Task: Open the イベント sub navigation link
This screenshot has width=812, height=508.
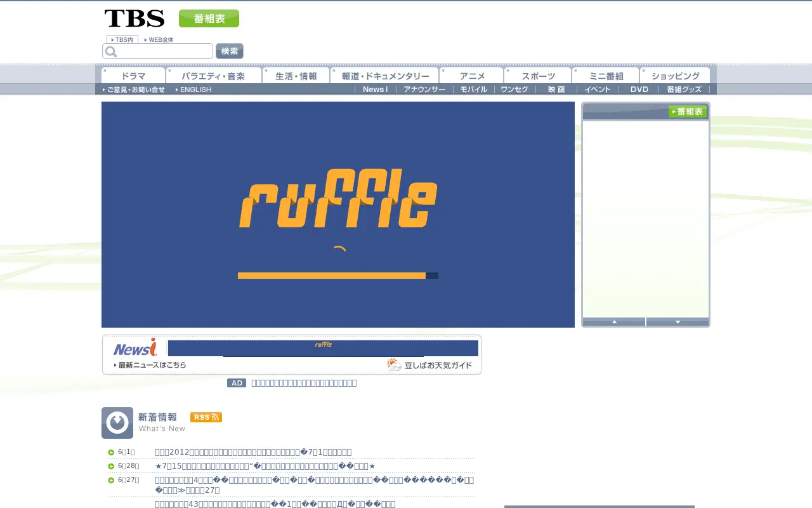Action: tap(598, 90)
